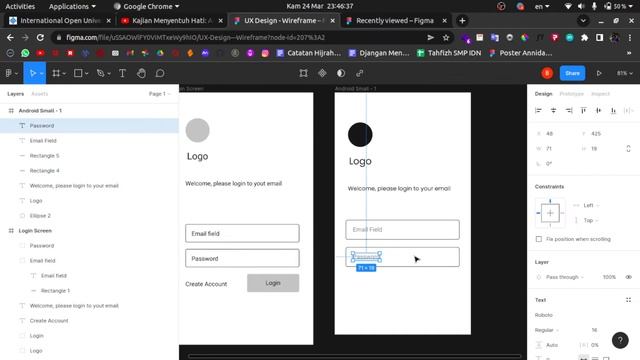This screenshot has width=640, height=360.
Task: Select the Rectangle 5 layer
Action: point(89,156)
